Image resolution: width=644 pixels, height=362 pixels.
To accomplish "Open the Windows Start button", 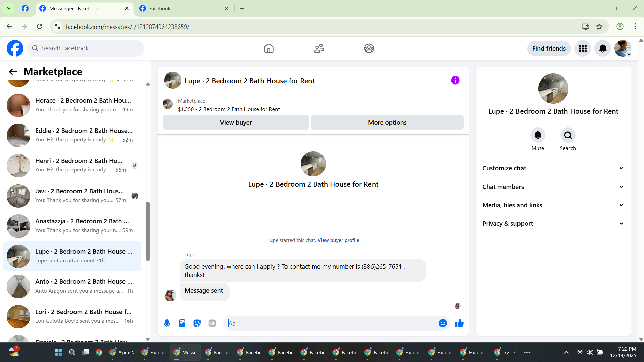I will click(58, 352).
